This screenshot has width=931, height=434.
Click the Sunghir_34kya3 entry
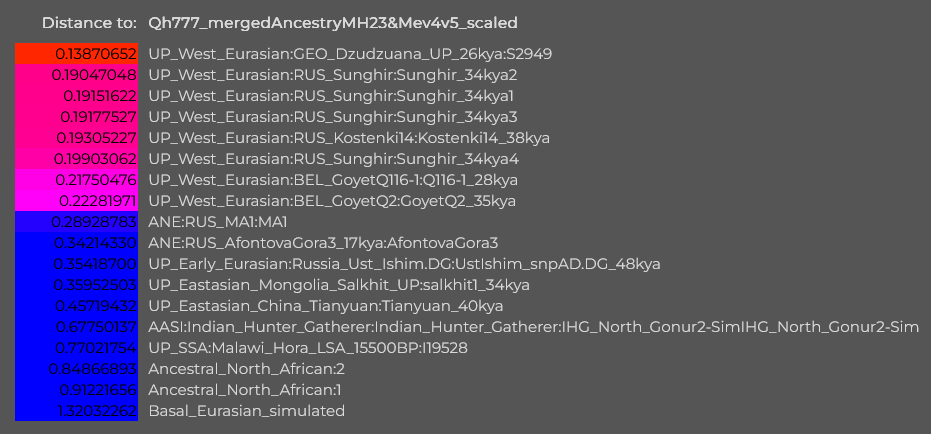click(x=332, y=117)
